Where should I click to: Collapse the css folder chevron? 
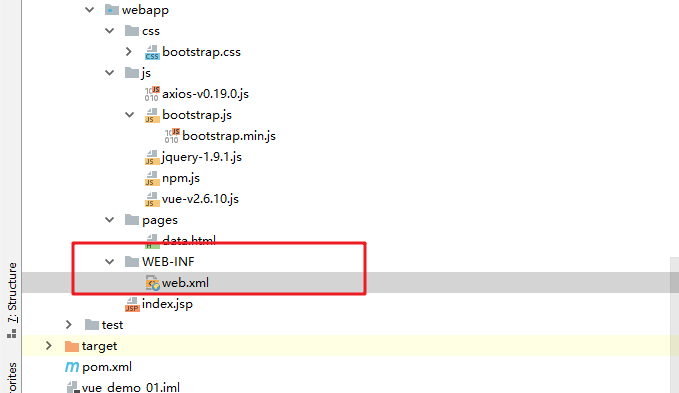pos(110,31)
